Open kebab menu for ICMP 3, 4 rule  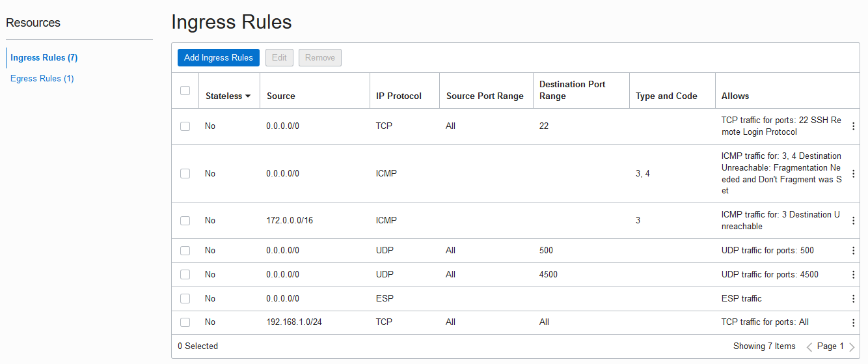click(853, 174)
